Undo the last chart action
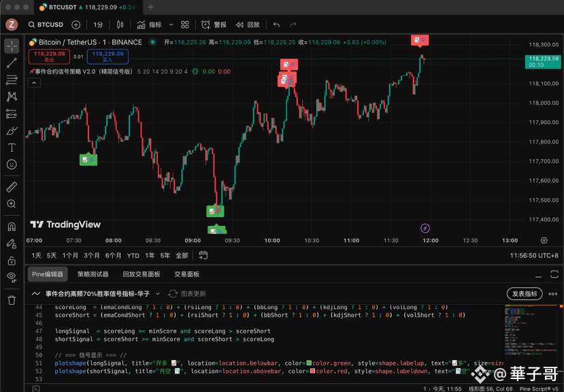The width and height of the screenshot is (564, 392). (x=276, y=24)
